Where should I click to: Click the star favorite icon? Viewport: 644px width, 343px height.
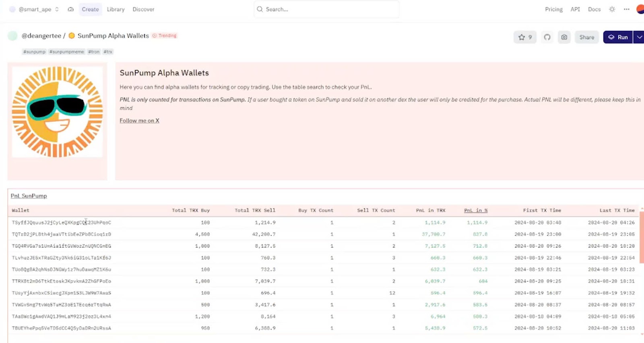point(522,37)
